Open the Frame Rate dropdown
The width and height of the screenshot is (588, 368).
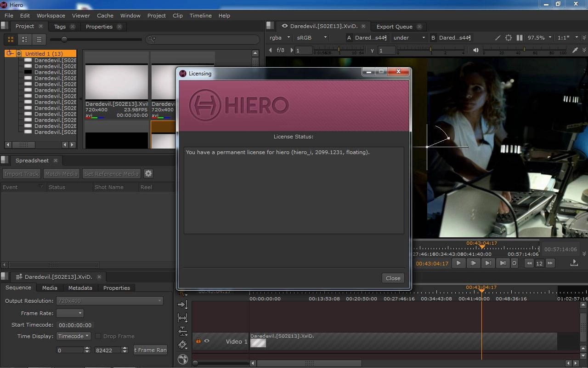tap(70, 313)
